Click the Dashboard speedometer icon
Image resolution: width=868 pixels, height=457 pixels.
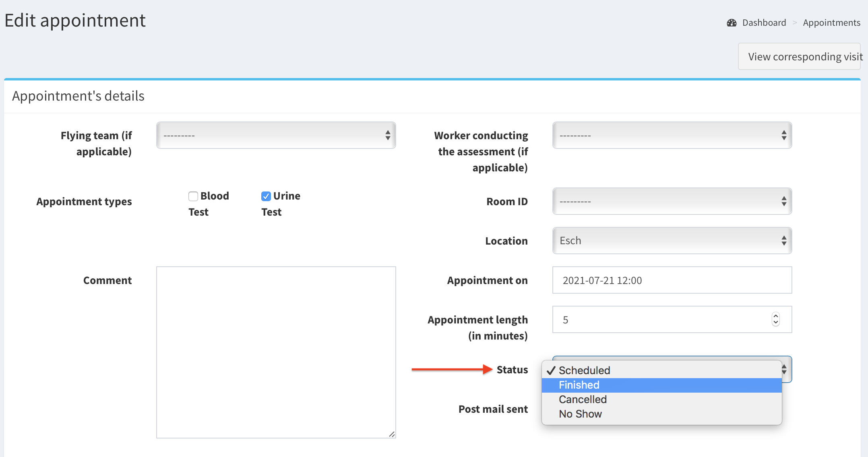tap(732, 23)
